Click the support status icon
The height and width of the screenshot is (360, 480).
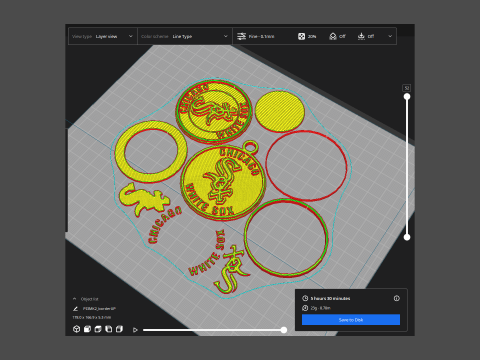click(x=333, y=36)
